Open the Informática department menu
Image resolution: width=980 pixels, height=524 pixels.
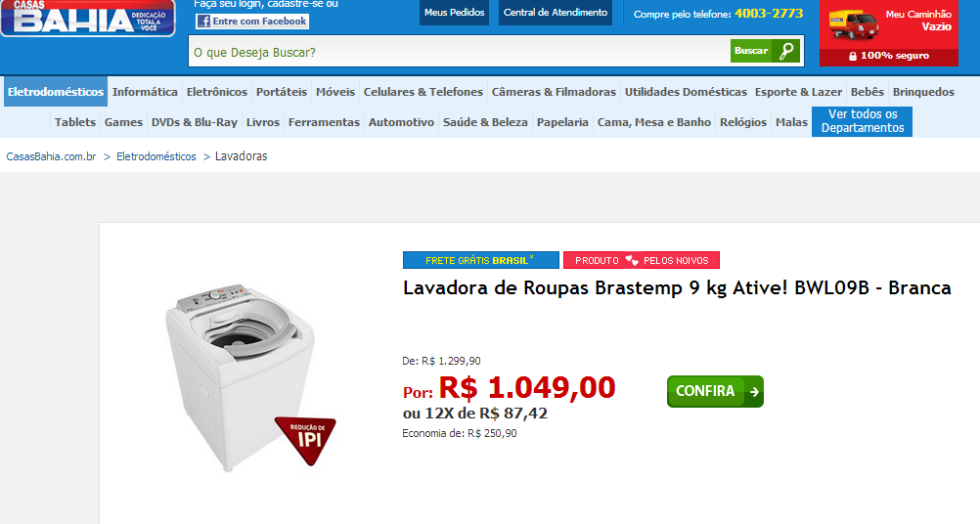click(x=145, y=92)
